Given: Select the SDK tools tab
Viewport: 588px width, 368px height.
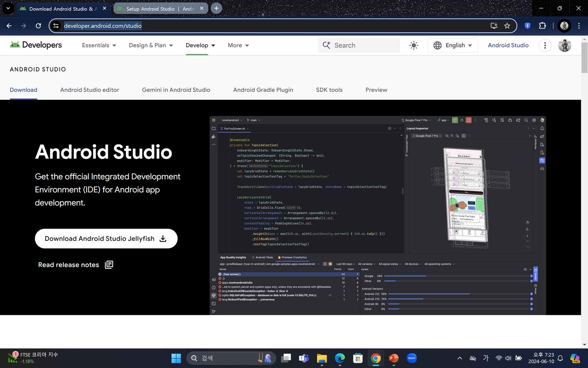Looking at the screenshot, I should (329, 90).
